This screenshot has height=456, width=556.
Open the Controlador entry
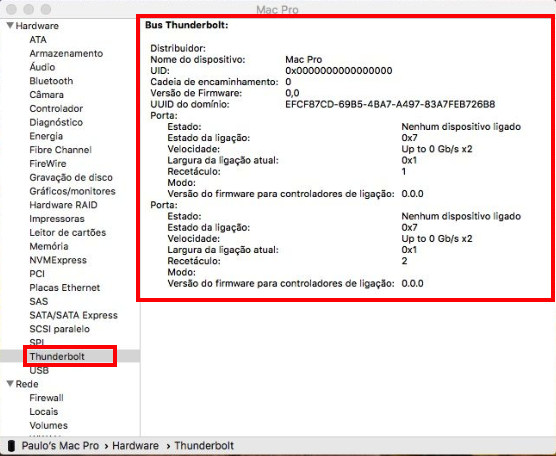[56, 109]
